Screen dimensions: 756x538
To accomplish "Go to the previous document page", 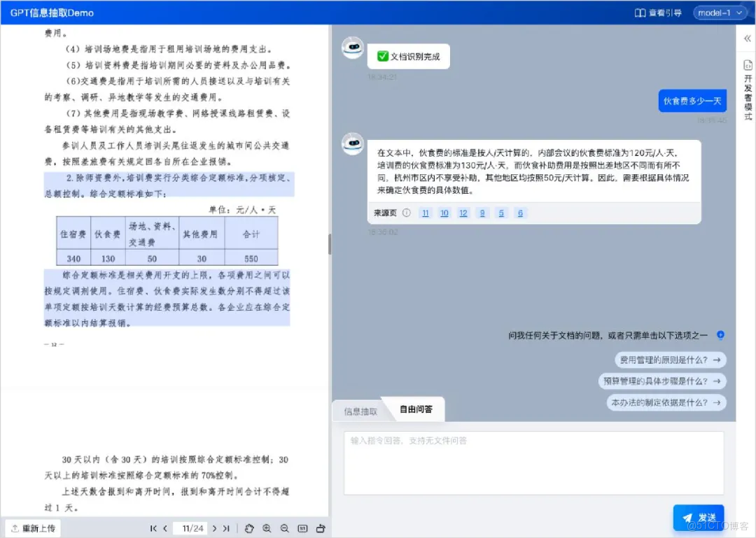I will (x=164, y=529).
